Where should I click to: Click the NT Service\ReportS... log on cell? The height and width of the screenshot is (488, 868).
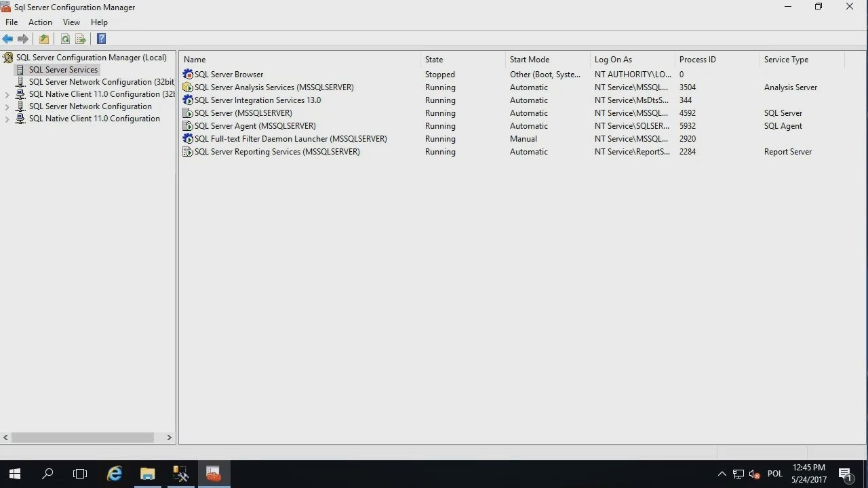pyautogui.click(x=631, y=152)
